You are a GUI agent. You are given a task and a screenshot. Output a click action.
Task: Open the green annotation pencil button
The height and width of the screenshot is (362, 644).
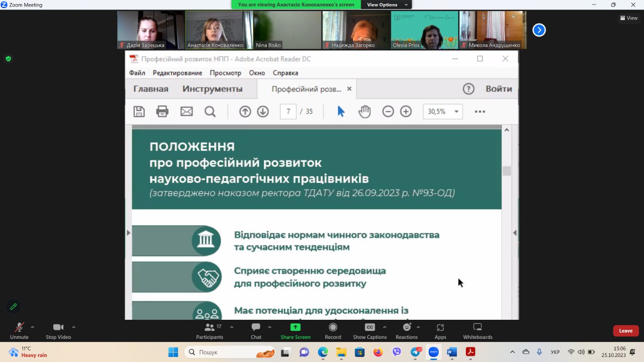coord(14,307)
